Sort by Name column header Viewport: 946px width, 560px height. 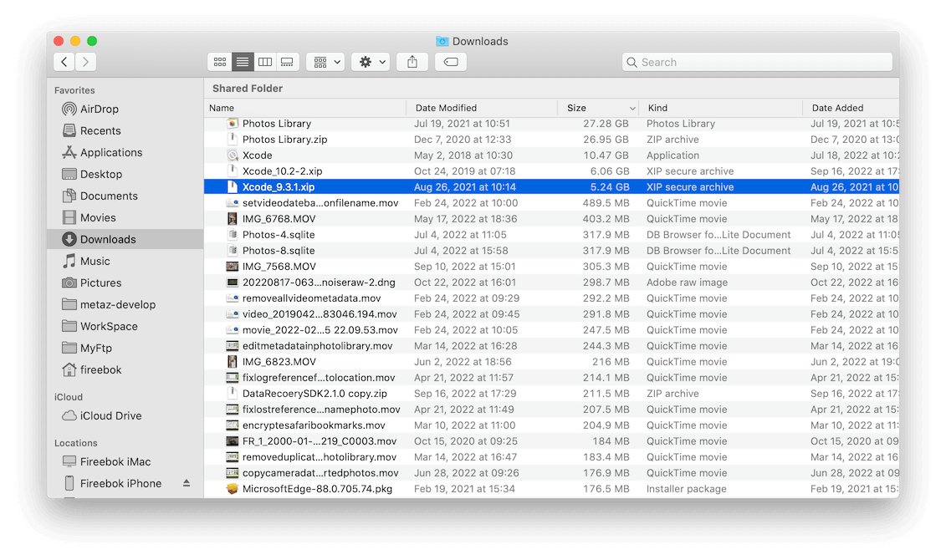click(x=305, y=108)
